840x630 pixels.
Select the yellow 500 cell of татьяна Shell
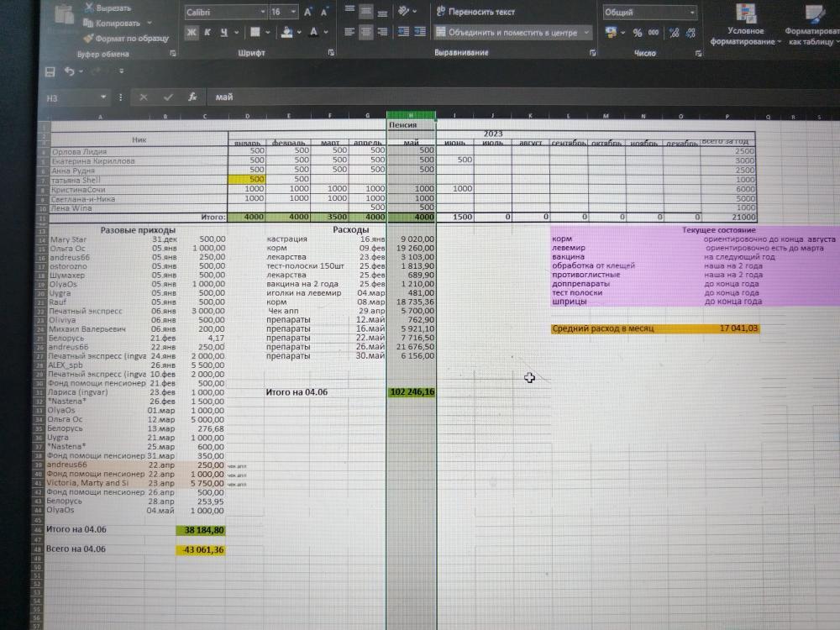[x=246, y=180]
